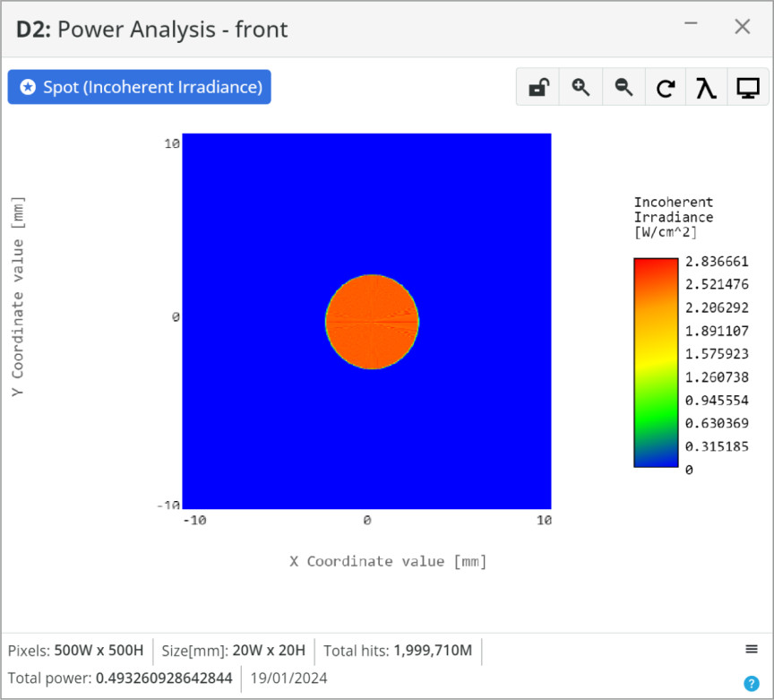The width and height of the screenshot is (774, 700).
Task: Zoom in using the magnifier plus icon
Action: 580,88
